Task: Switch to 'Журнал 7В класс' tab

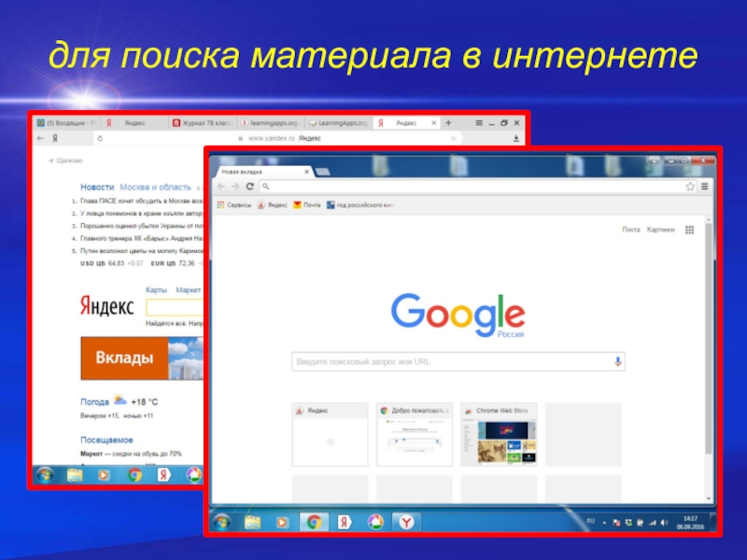Action: (203, 123)
